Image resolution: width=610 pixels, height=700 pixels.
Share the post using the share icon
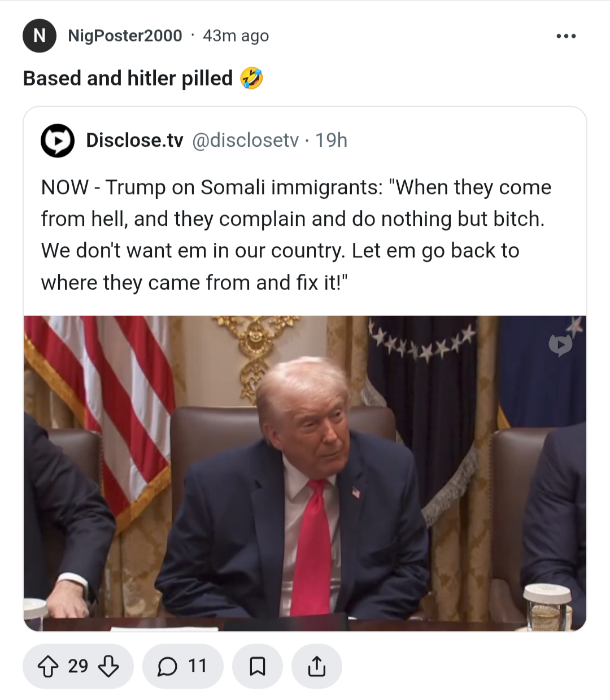click(317, 667)
